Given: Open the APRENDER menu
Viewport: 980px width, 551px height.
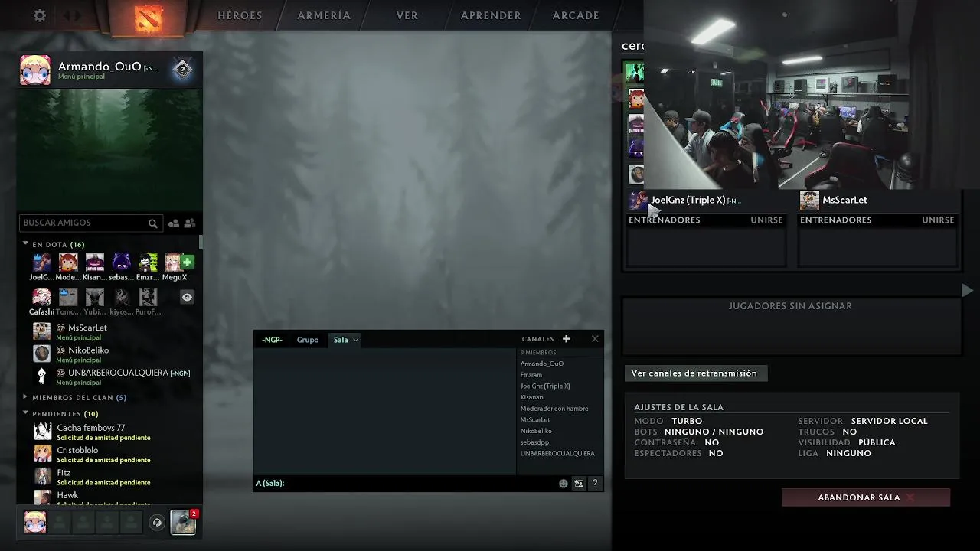Looking at the screenshot, I should [x=491, y=15].
